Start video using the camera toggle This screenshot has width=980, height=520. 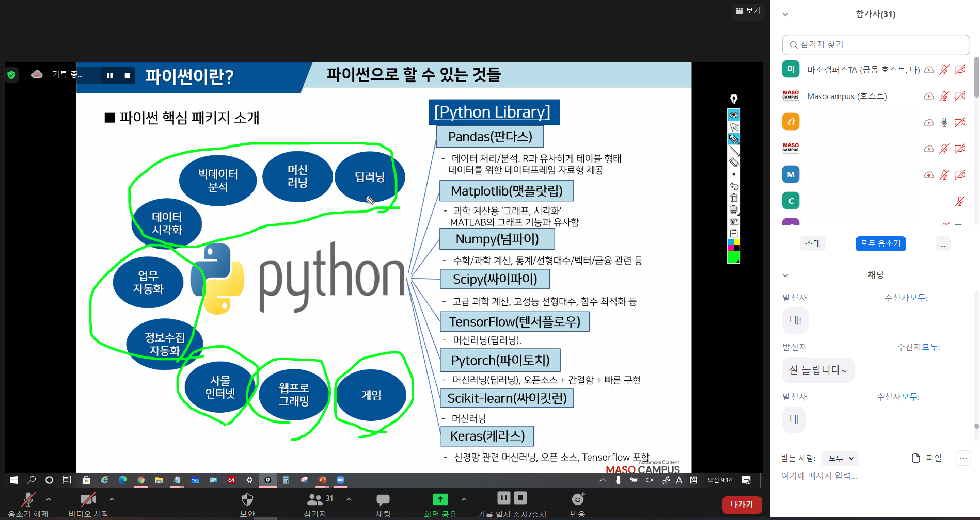88,499
